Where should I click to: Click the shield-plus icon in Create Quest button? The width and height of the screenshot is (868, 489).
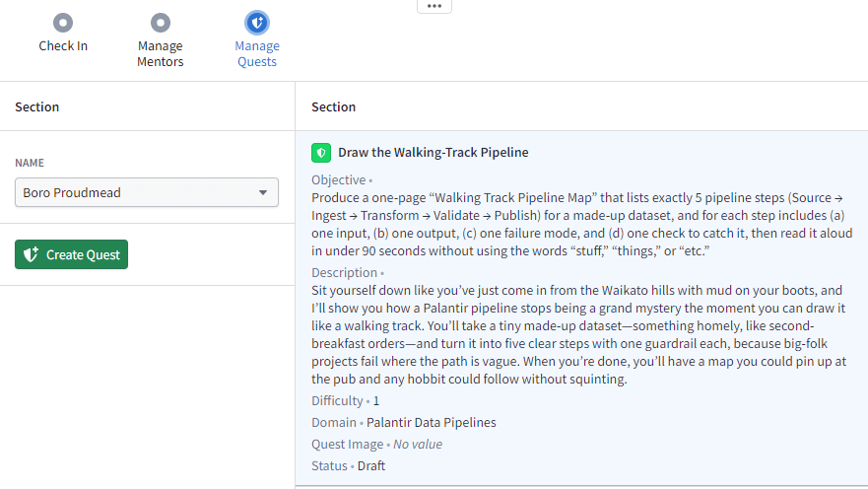31,254
